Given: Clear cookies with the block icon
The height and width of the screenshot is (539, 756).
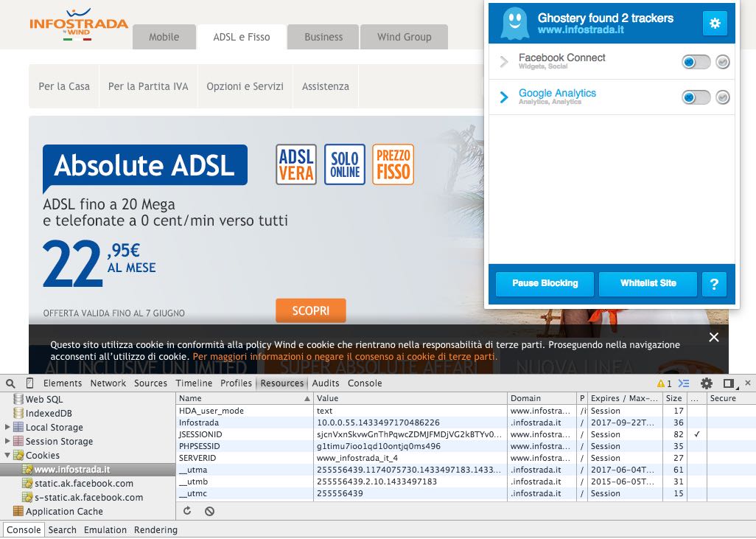Looking at the screenshot, I should tap(209, 511).
